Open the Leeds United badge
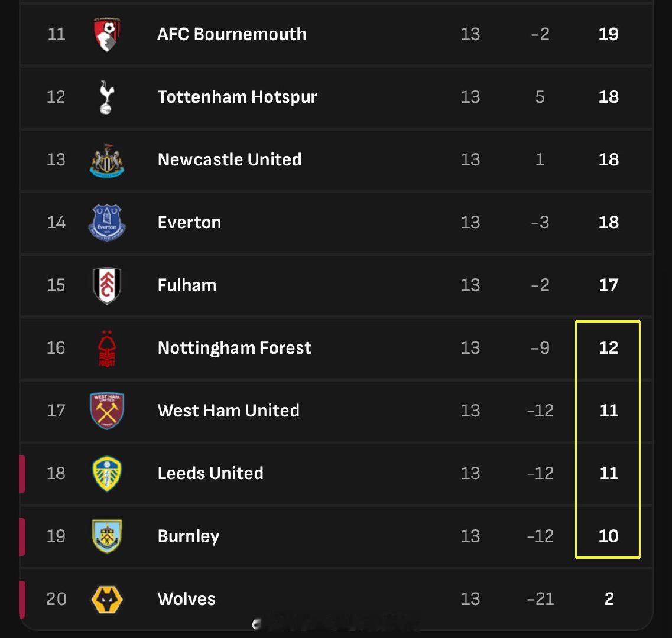Screen dimensions: 672x638 pyautogui.click(x=107, y=473)
